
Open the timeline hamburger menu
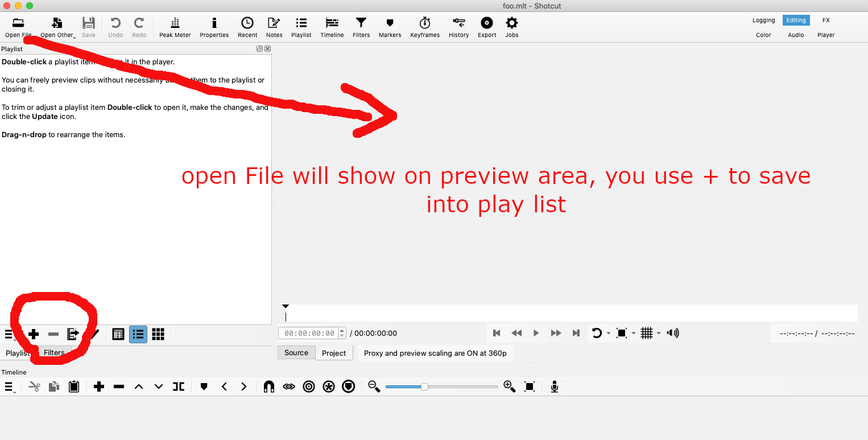(x=9, y=387)
